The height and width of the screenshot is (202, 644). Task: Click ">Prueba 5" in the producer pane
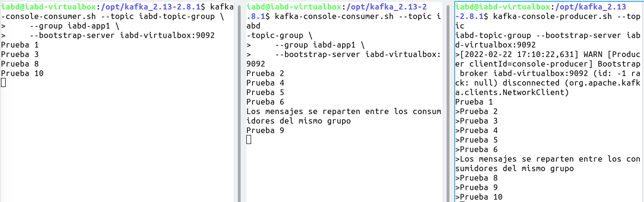point(476,140)
